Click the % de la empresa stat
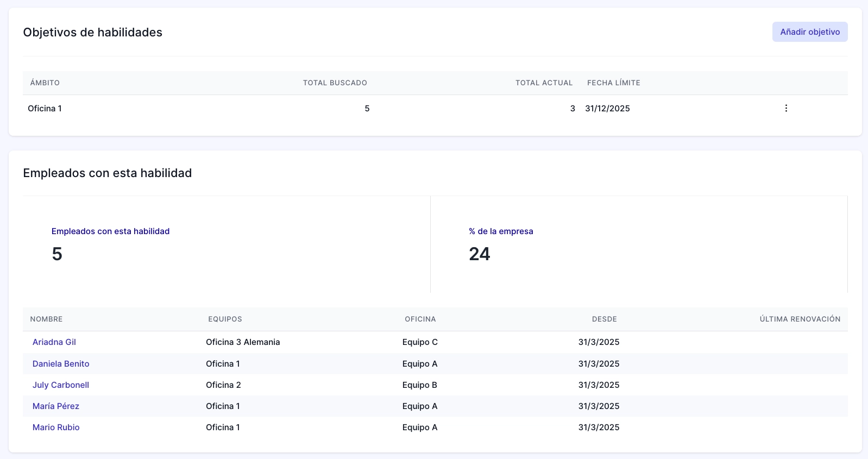Screen dimensions: 868x459 (x=501, y=231)
